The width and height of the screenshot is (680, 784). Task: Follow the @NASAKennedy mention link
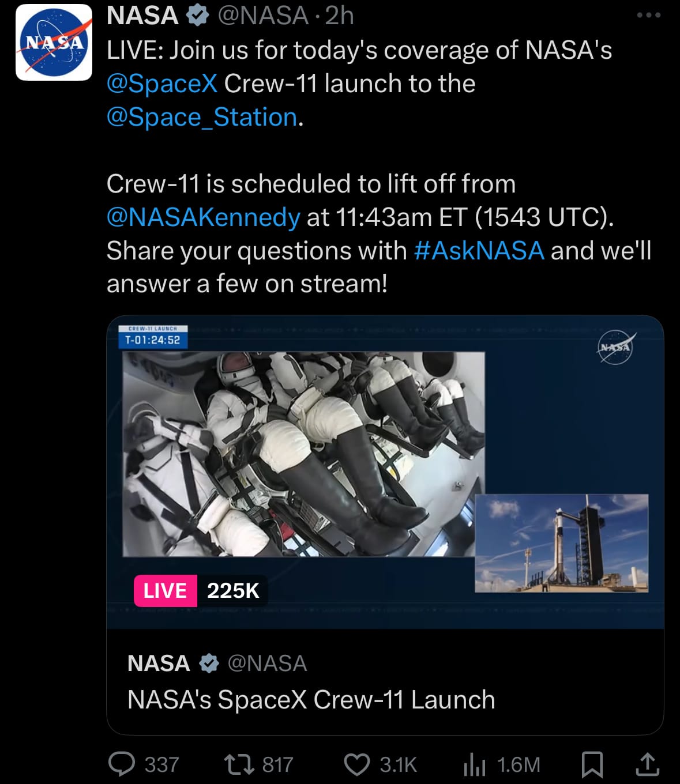203,217
